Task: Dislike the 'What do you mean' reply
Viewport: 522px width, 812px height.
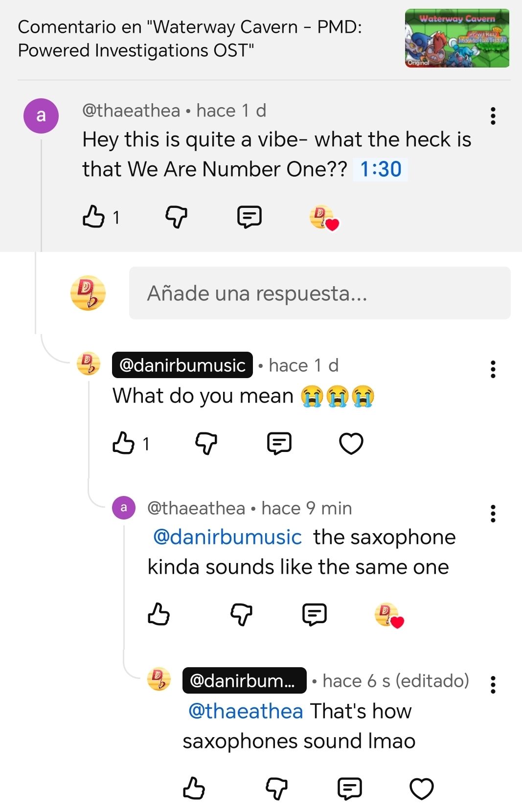Action: 206,443
